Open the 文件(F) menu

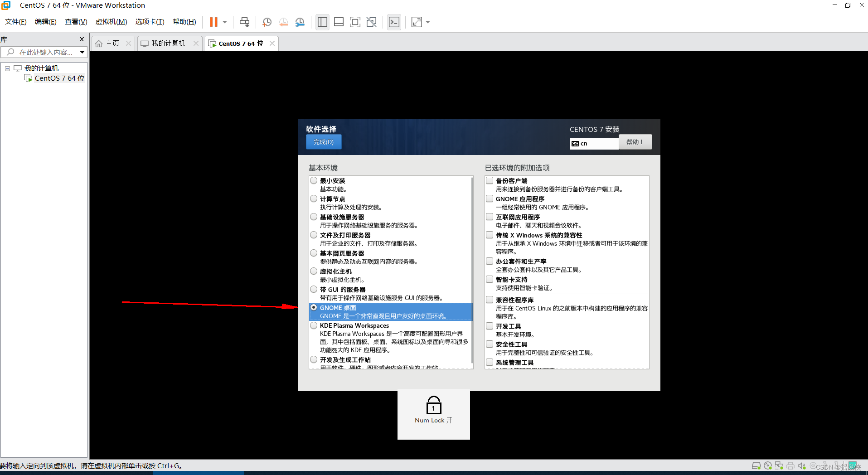pos(16,22)
